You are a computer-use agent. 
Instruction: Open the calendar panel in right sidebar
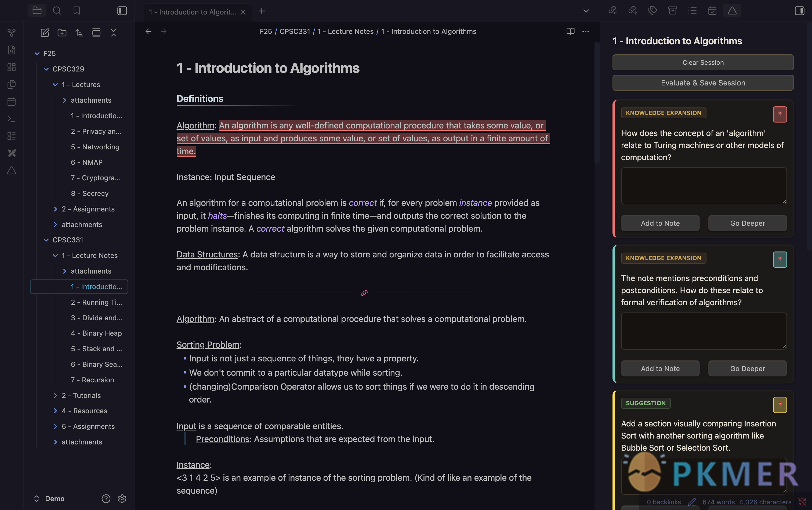click(712, 11)
